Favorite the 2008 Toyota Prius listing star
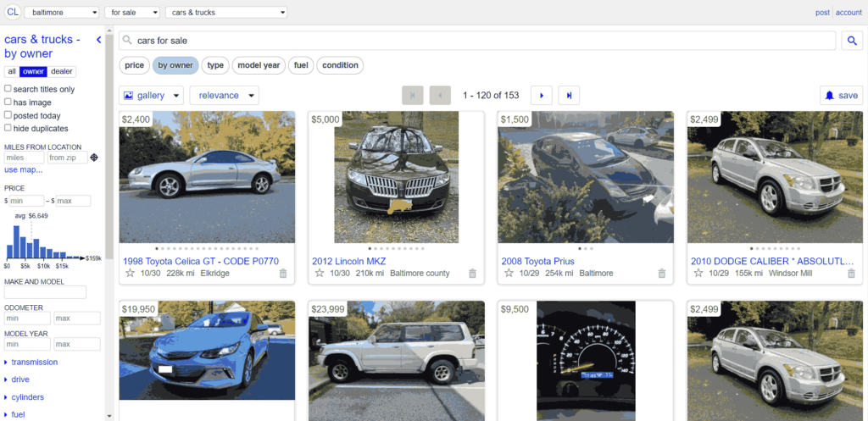 (x=509, y=274)
